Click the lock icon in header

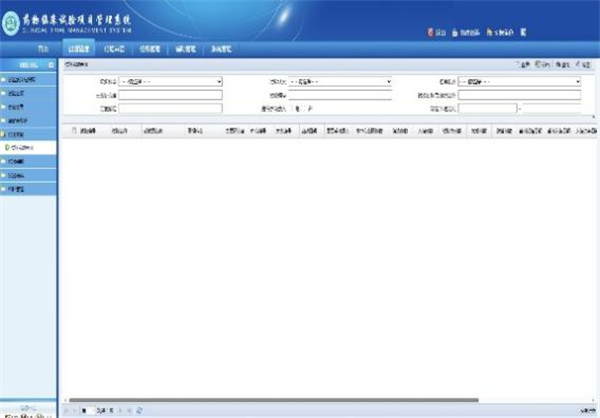[x=455, y=32]
